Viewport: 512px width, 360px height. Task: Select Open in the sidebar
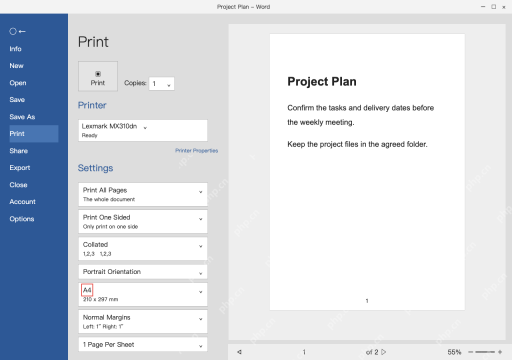pos(18,83)
